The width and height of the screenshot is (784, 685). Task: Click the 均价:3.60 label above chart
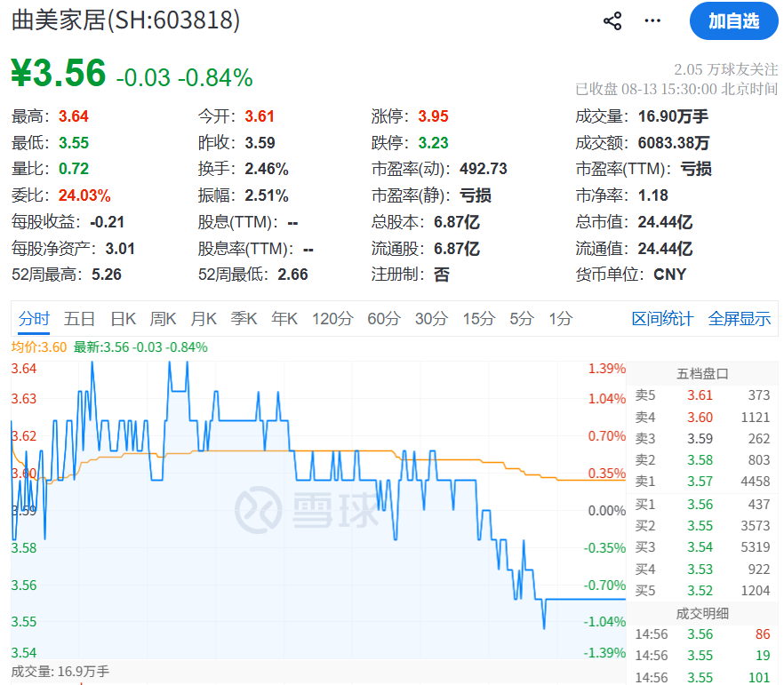[39, 347]
